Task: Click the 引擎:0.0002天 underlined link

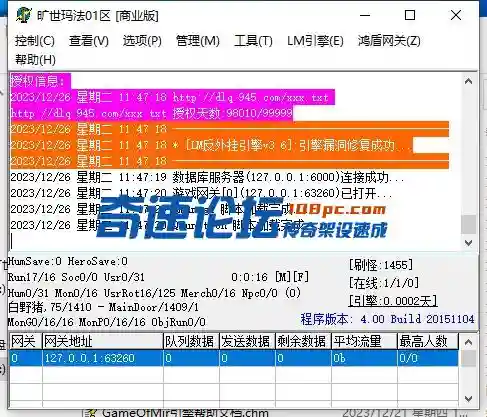Action: click(x=393, y=301)
